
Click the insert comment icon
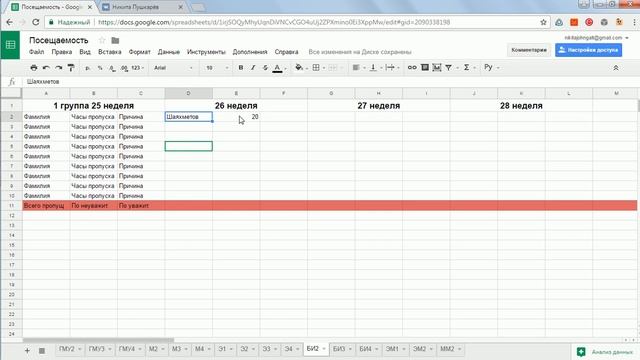click(425, 68)
